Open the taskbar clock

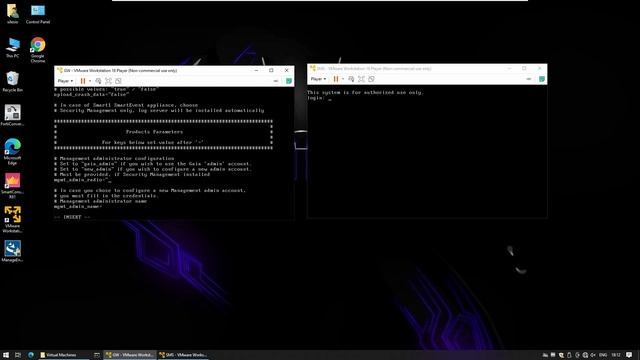(616, 355)
